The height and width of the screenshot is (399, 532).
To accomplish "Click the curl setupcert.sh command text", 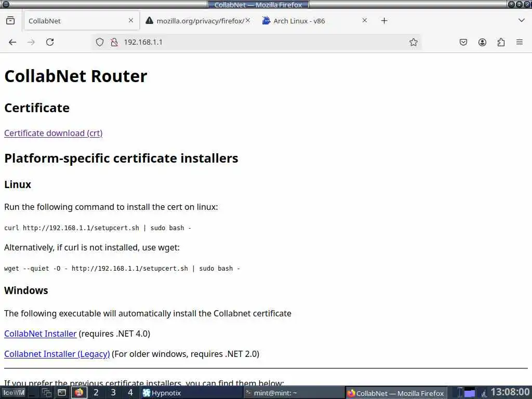I will point(98,228).
